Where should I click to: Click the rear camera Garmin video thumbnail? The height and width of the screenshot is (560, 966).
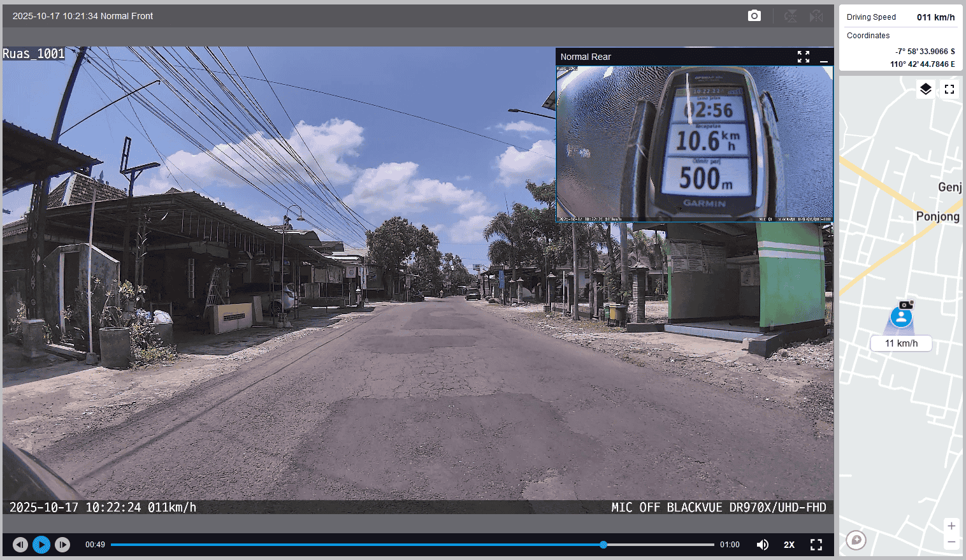(695, 143)
